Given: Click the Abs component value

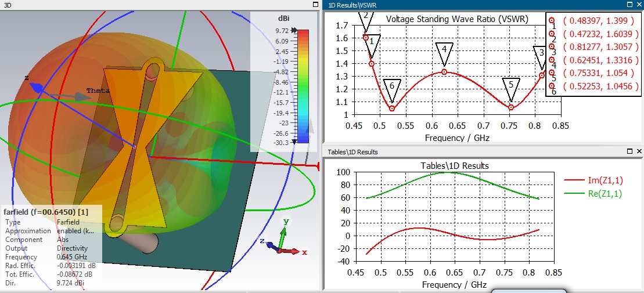Looking at the screenshot, I should tap(63, 240).
